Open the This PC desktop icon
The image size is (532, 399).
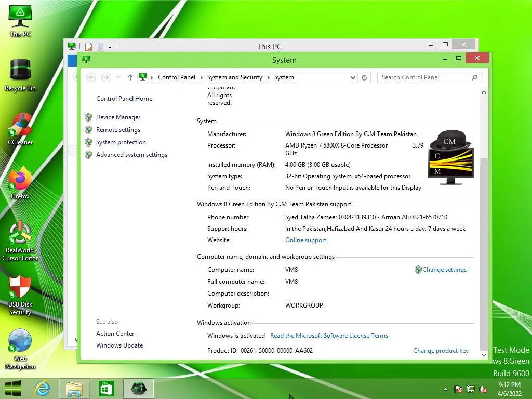20,21
